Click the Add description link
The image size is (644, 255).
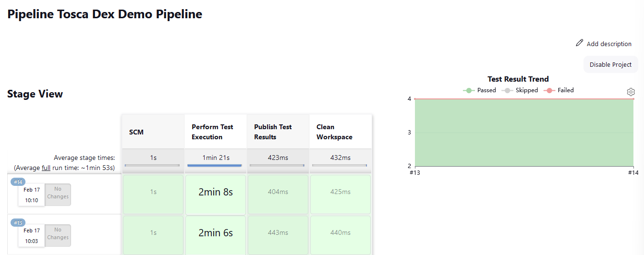point(609,44)
